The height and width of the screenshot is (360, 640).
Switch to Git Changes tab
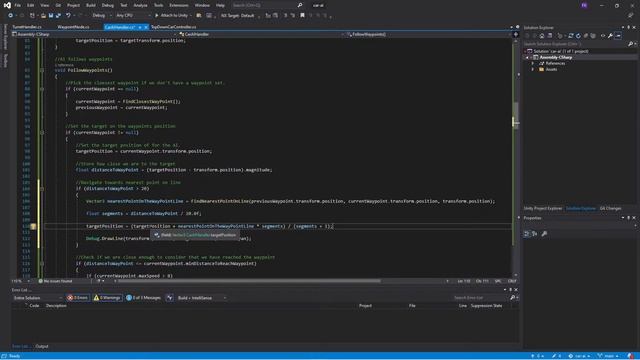pyautogui.click(x=611, y=209)
